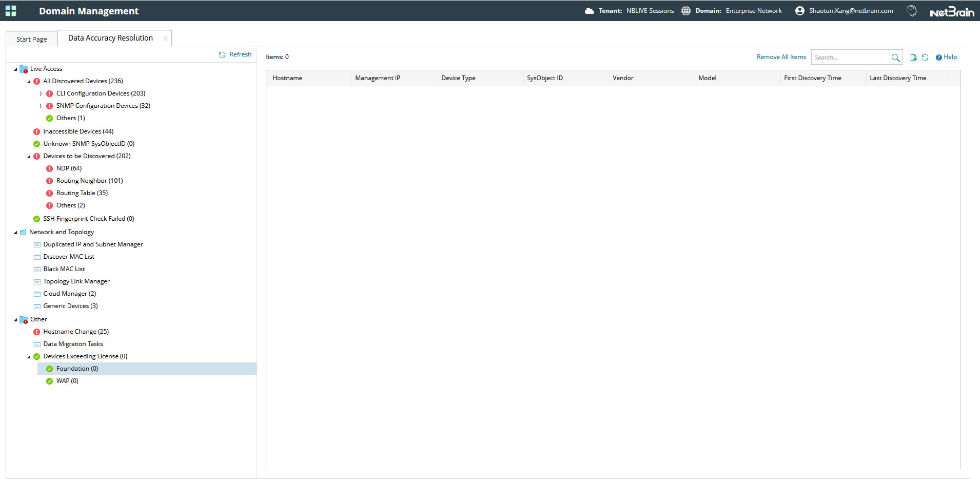Sort by Last Discovery Time column header
This screenshot has width=980, height=479.
tap(909, 78)
